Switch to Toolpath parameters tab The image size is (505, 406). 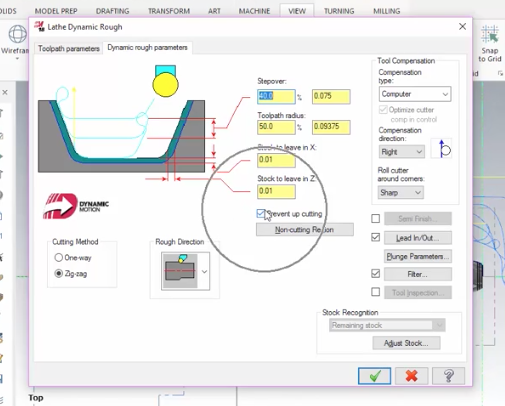(69, 49)
